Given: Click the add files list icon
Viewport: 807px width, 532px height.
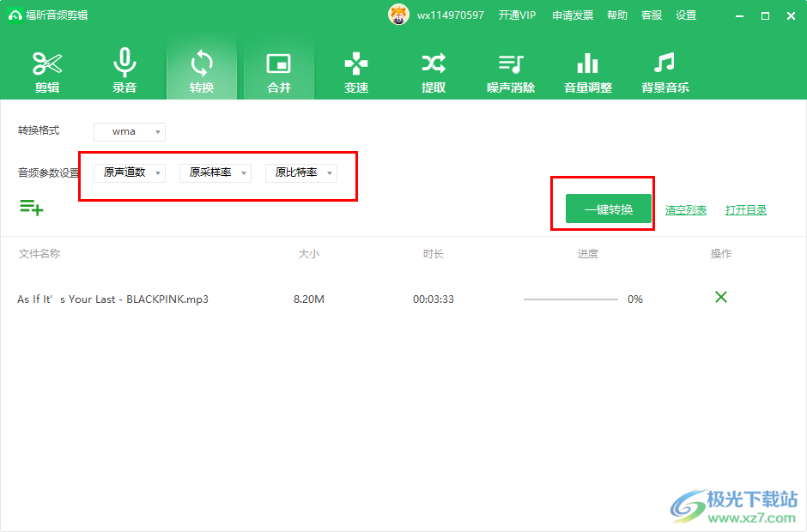Looking at the screenshot, I should [x=31, y=207].
